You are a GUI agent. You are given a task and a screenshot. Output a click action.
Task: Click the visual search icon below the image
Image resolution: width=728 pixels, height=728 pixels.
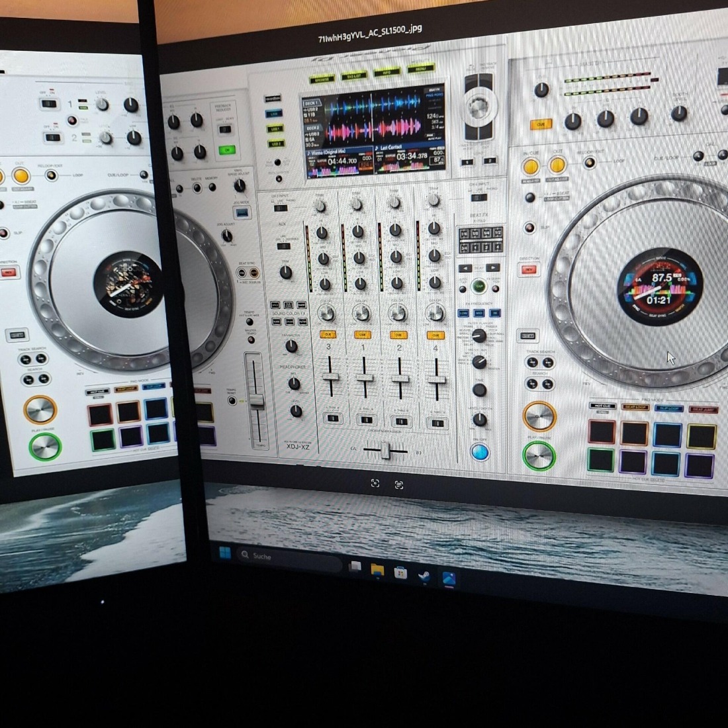[375, 483]
